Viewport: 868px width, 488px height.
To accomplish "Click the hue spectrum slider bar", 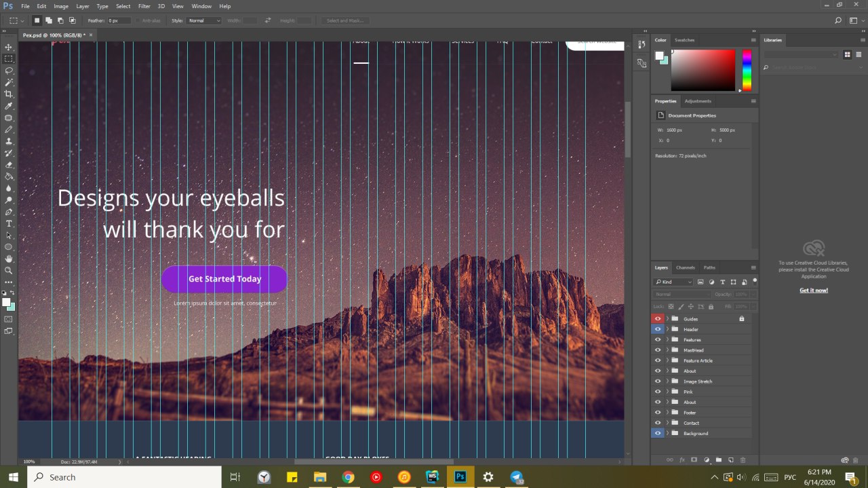I will tap(747, 70).
